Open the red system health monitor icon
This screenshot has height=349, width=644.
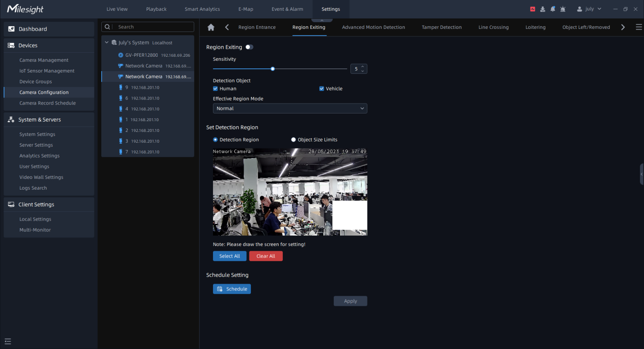click(x=533, y=9)
